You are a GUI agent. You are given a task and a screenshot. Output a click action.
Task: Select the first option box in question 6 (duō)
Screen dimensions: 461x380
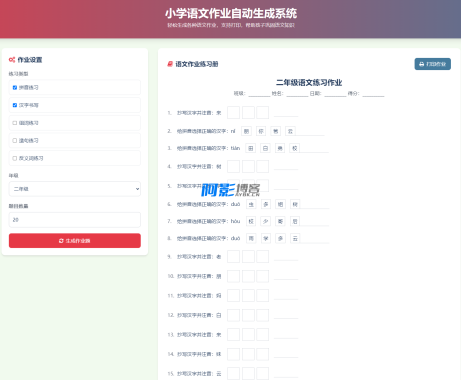[251, 204]
